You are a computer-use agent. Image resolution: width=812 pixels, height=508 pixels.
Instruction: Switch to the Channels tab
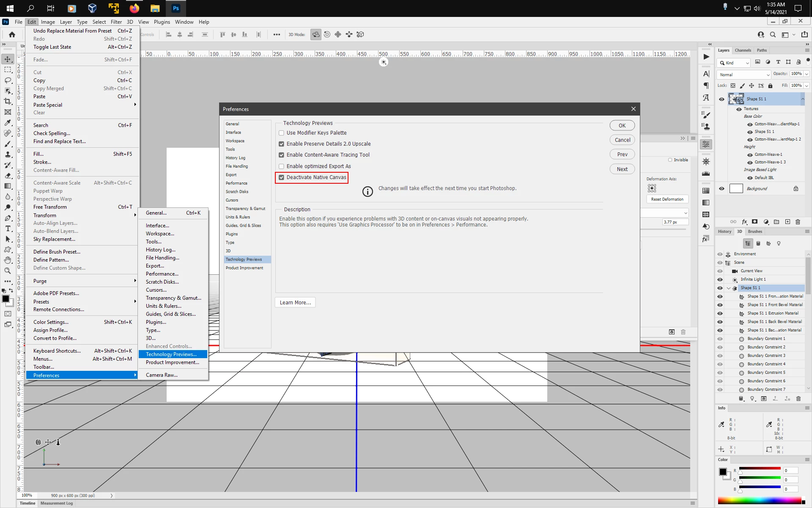(x=743, y=50)
